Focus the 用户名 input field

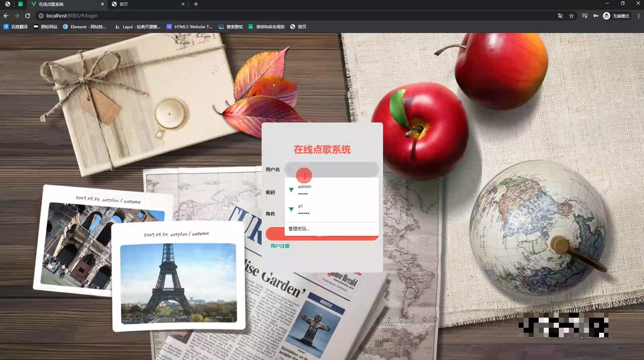point(332,170)
